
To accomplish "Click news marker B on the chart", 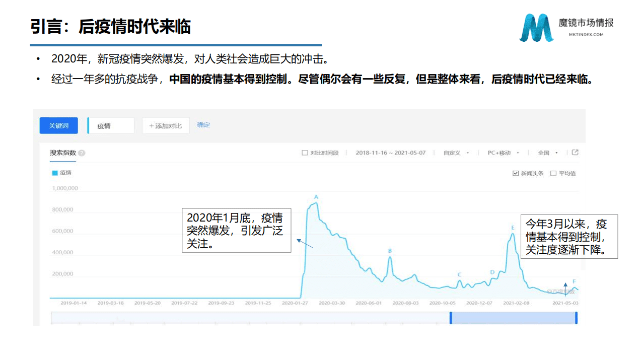I will (390, 251).
